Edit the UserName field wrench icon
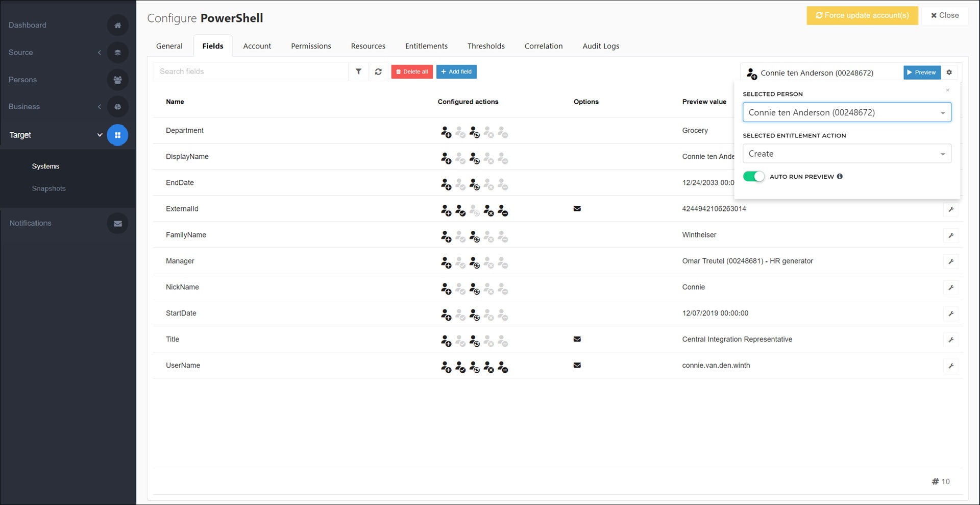Viewport: 980px width, 505px height. tap(951, 366)
